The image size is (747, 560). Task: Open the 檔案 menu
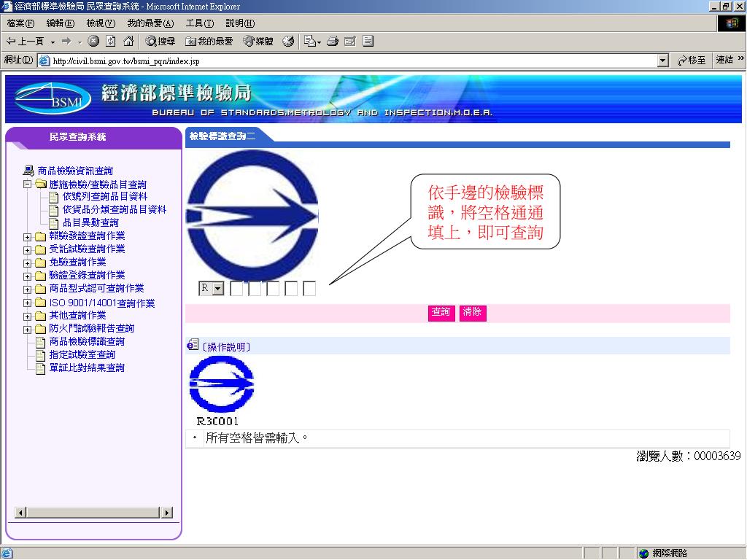point(20,23)
